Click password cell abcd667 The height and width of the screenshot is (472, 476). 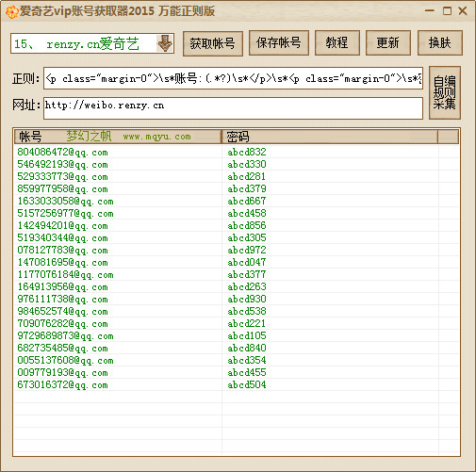pos(247,201)
